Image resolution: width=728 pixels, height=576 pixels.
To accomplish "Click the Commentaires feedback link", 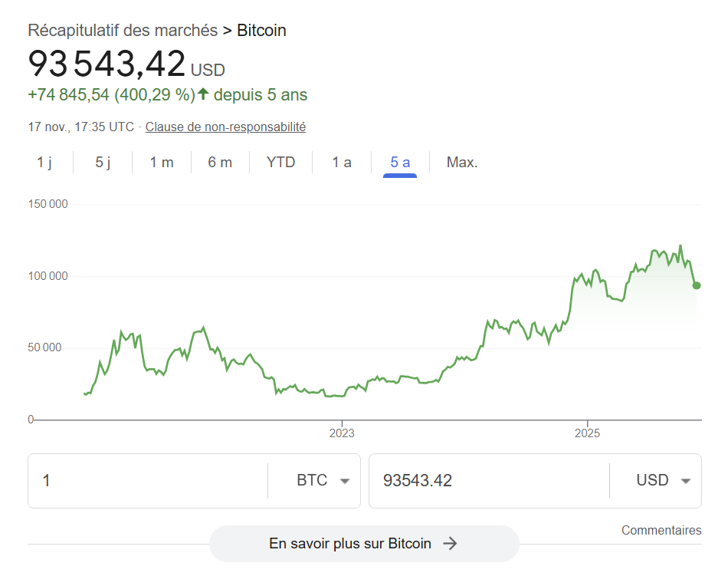I will pyautogui.click(x=661, y=531).
